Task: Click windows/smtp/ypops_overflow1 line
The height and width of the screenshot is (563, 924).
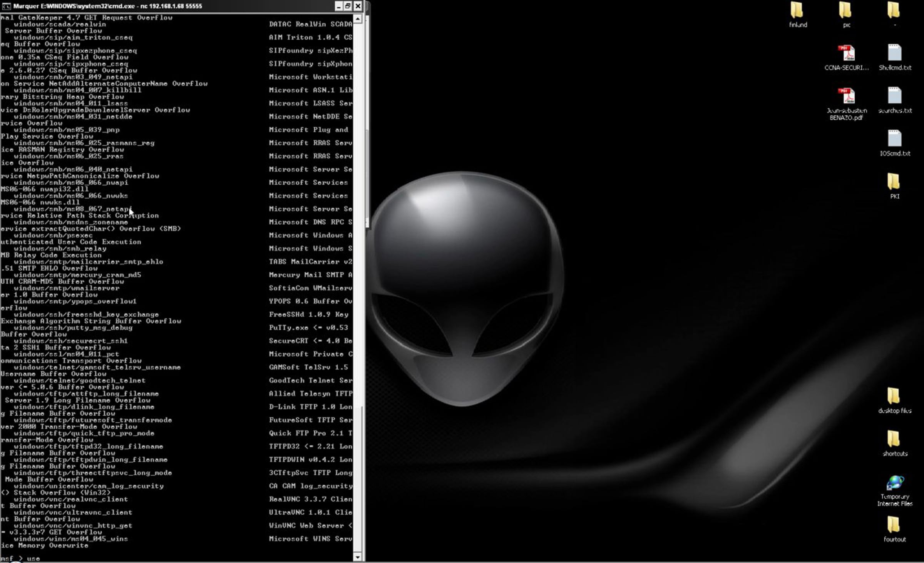Action: (75, 301)
